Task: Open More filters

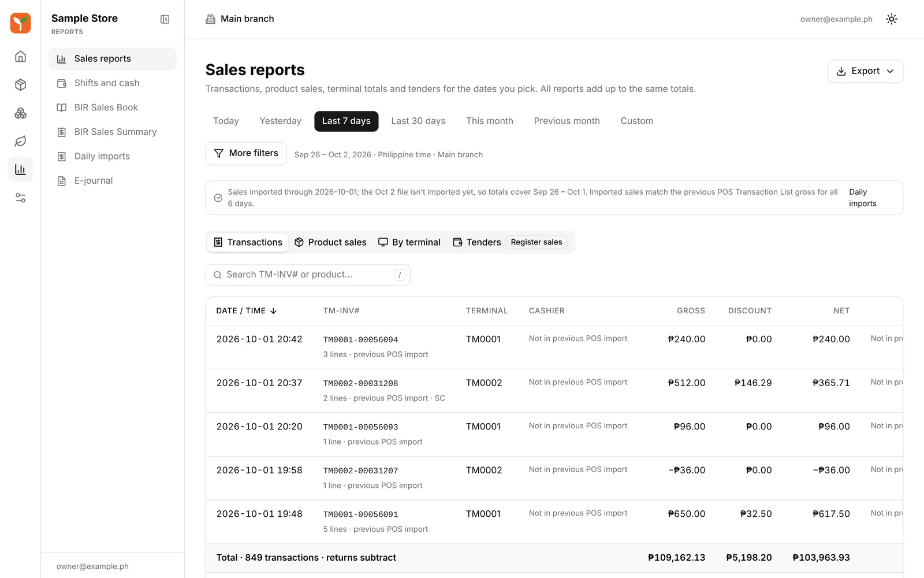Action: (x=246, y=153)
